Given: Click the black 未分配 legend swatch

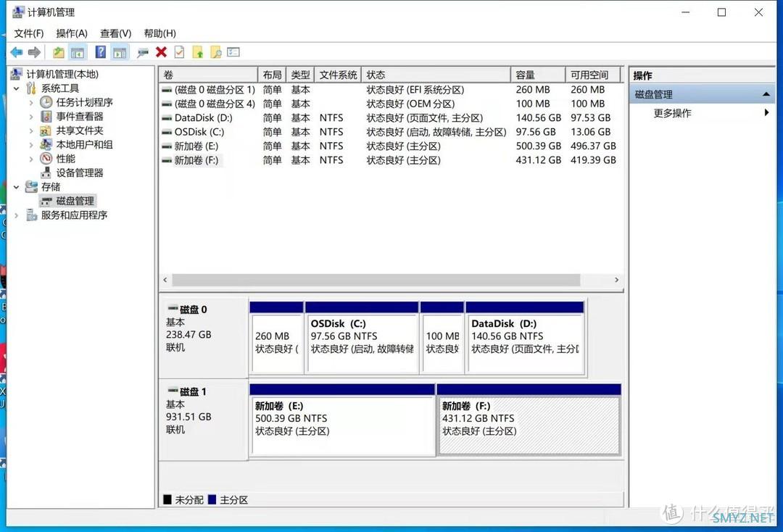Looking at the screenshot, I should (x=167, y=499).
